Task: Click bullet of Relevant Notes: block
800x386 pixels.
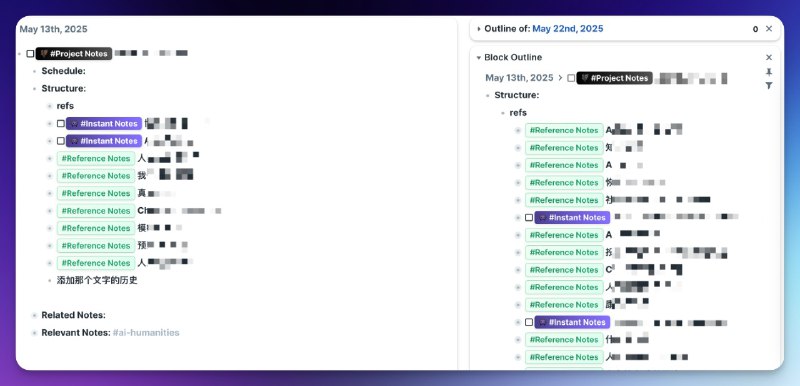Action: (34, 333)
